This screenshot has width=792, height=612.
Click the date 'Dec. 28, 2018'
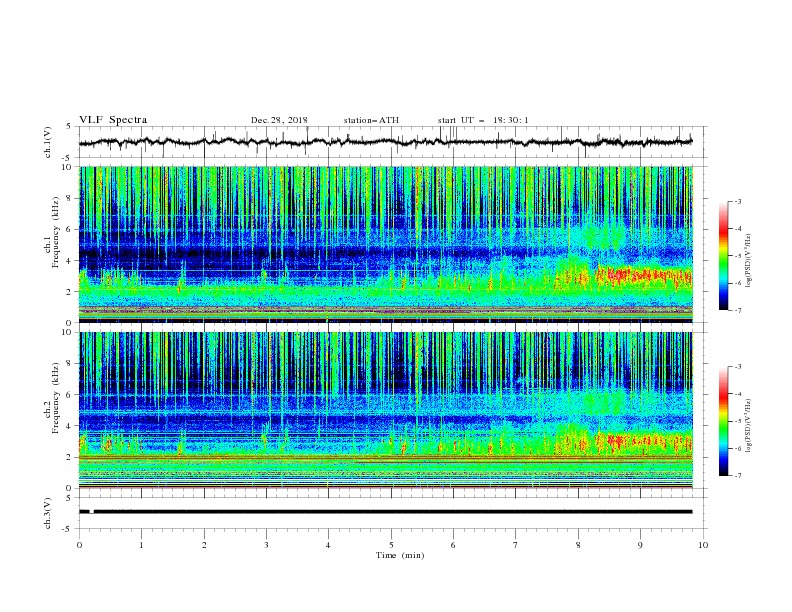(279, 120)
